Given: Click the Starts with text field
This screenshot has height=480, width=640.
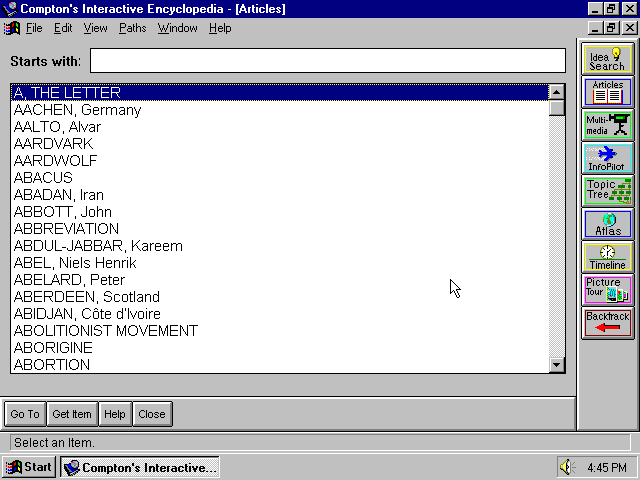Looking at the screenshot, I should [x=328, y=60].
